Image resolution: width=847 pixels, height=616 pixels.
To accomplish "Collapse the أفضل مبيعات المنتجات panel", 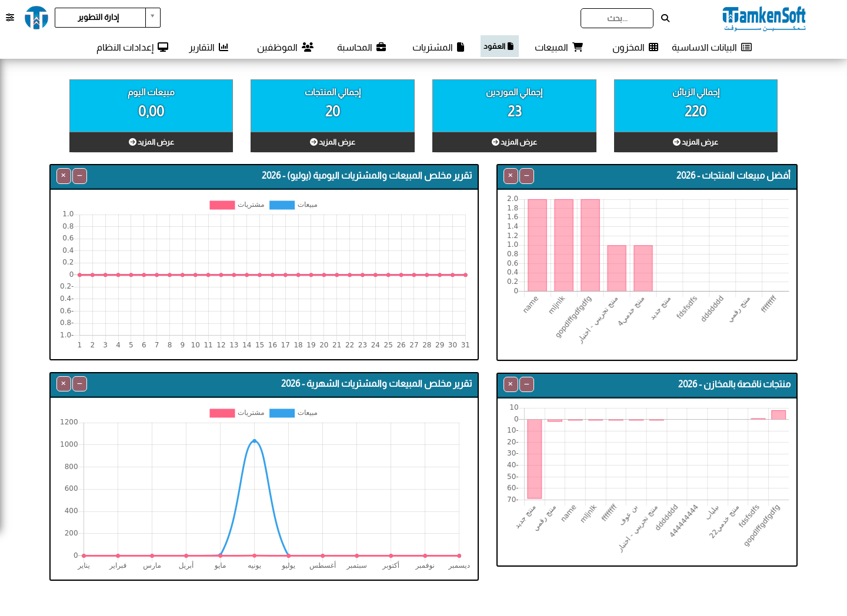I will (526, 176).
